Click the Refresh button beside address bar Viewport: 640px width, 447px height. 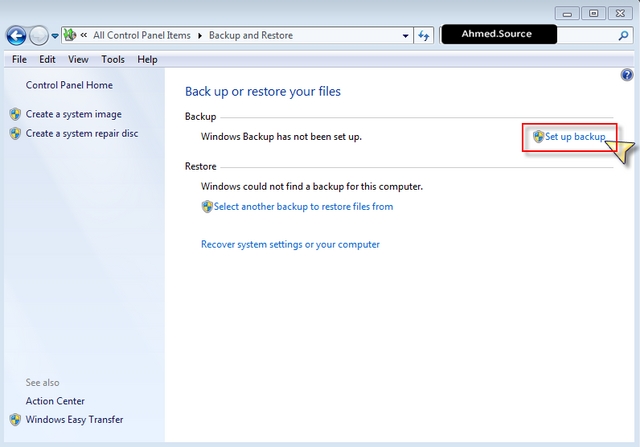pyautogui.click(x=424, y=36)
